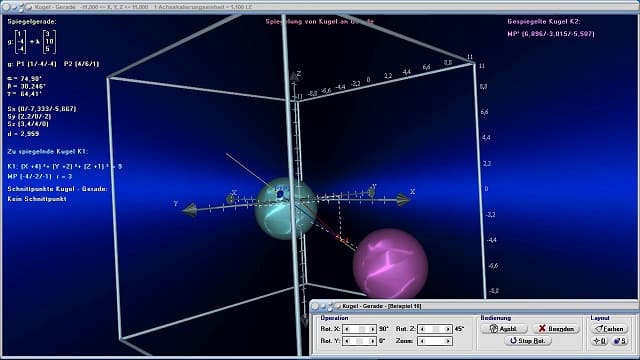This screenshot has width=640, height=360.
Task: Click the 'Layout' group label
Action: point(600,318)
